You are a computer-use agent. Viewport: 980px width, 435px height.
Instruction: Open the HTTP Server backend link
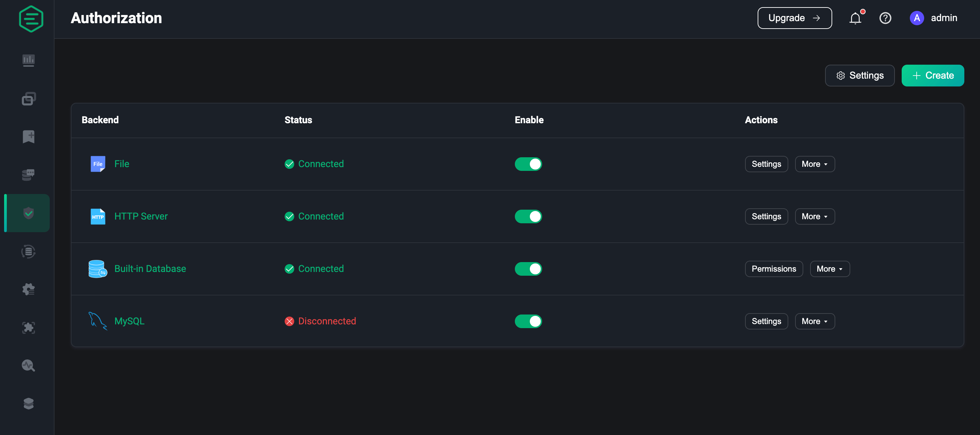(x=141, y=216)
